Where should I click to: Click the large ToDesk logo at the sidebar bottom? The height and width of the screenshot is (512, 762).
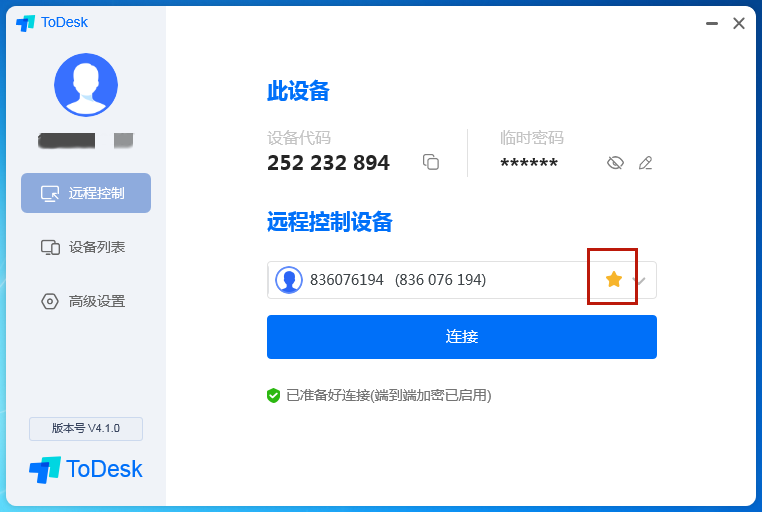point(86,469)
